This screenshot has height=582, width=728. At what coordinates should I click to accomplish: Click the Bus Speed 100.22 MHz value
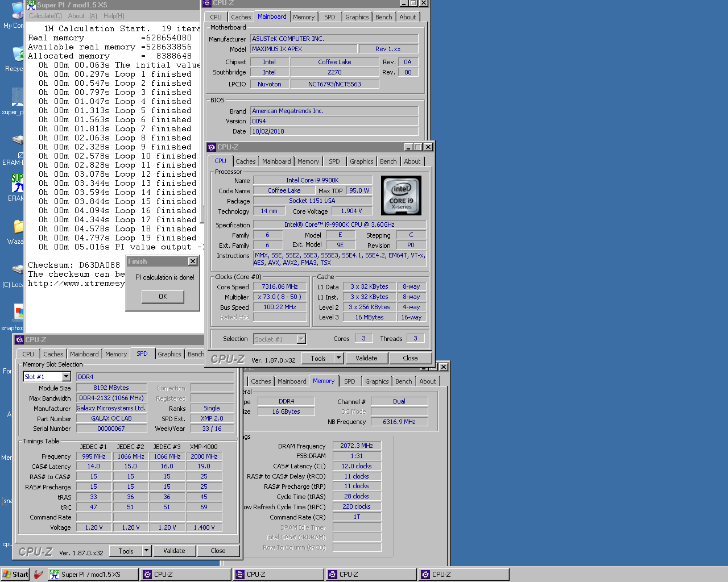coord(280,307)
